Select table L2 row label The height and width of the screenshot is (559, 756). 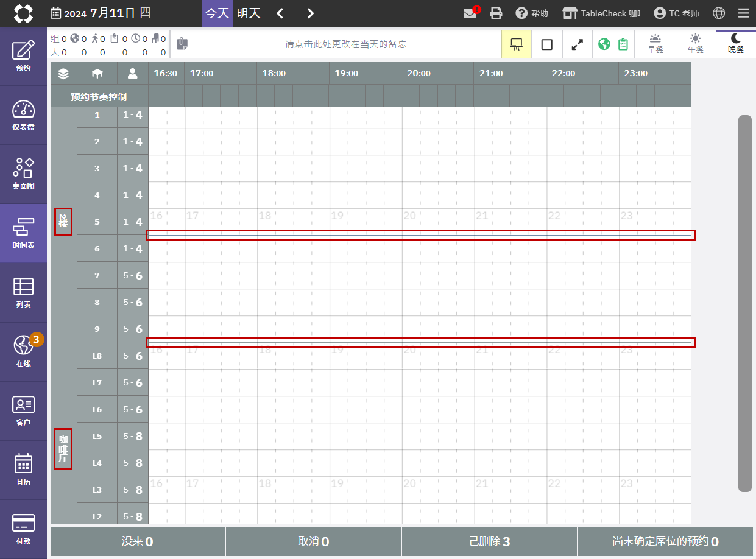tap(97, 516)
